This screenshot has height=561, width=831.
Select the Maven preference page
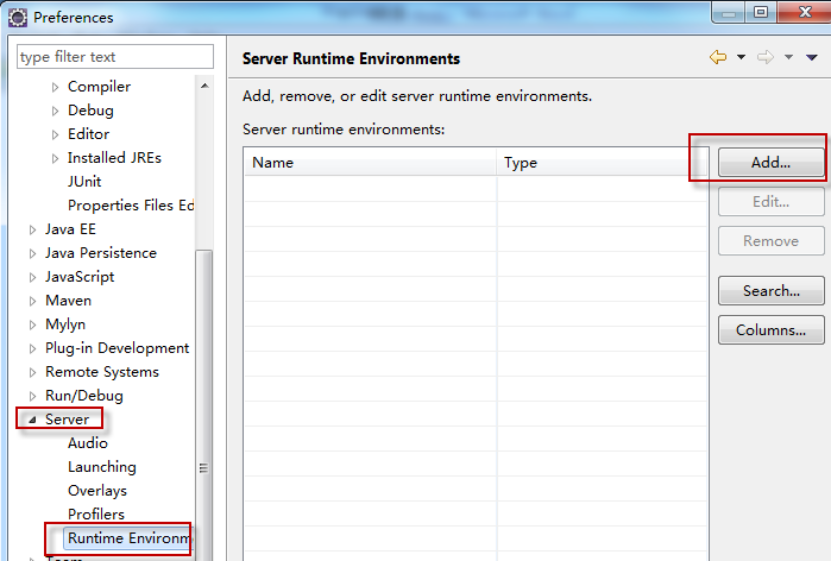(68, 300)
